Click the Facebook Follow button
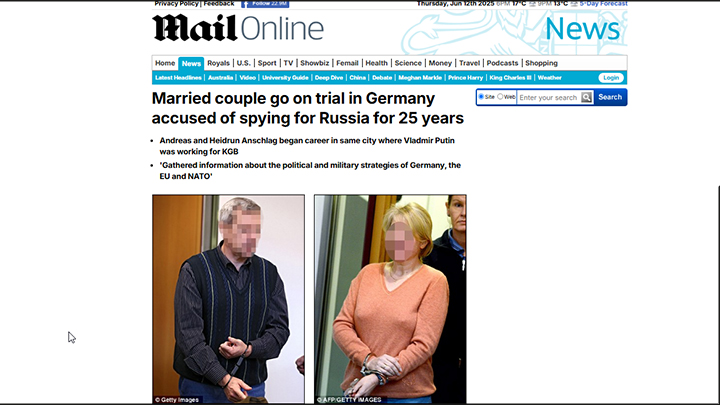The width and height of the screenshot is (720, 405). coord(265,4)
